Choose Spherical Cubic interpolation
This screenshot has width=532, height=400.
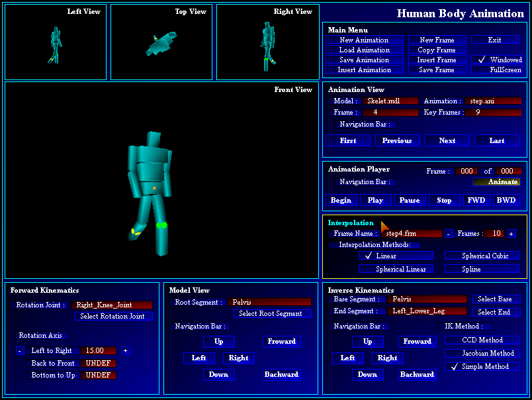point(482,256)
